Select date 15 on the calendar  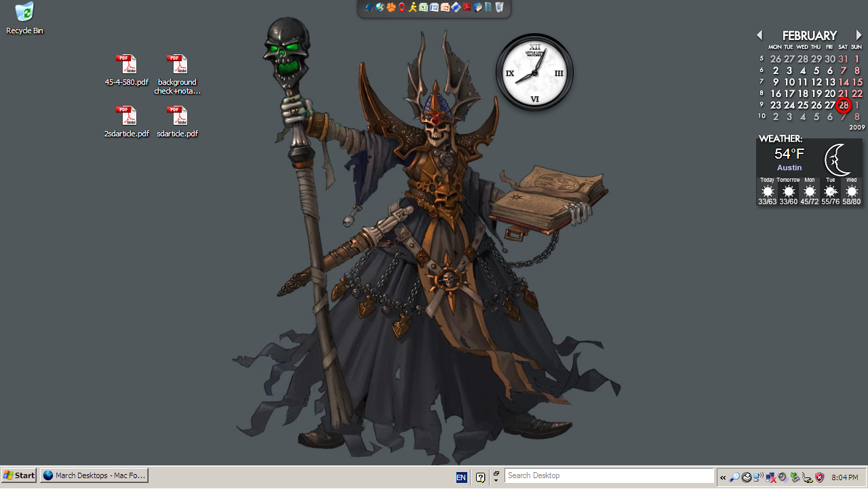[857, 82]
